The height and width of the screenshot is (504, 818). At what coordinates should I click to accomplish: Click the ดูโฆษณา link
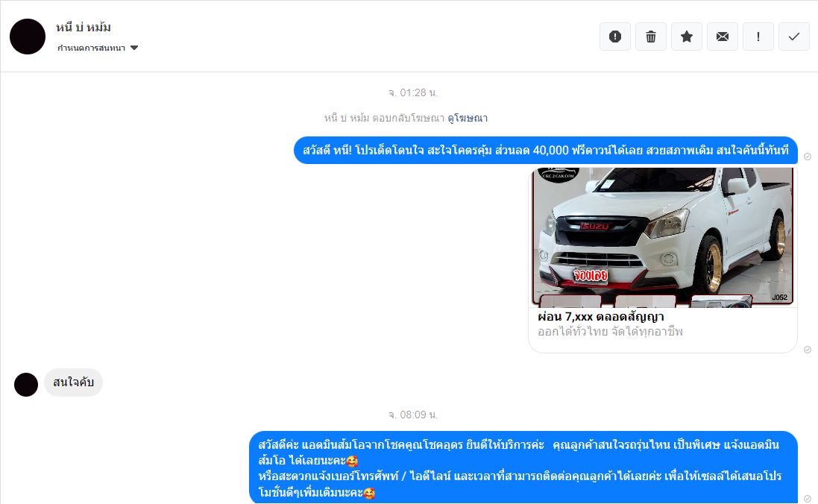pos(468,118)
